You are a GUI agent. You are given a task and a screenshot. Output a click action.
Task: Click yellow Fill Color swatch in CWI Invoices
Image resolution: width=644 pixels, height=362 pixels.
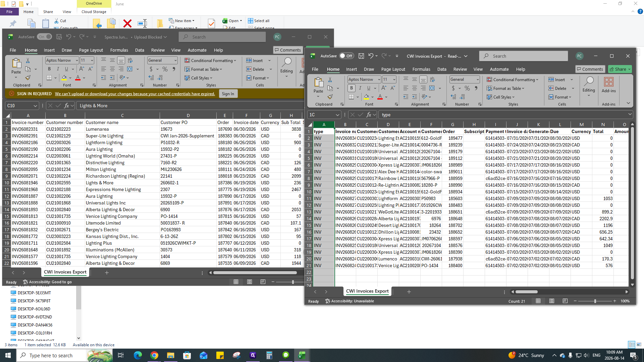point(366,97)
